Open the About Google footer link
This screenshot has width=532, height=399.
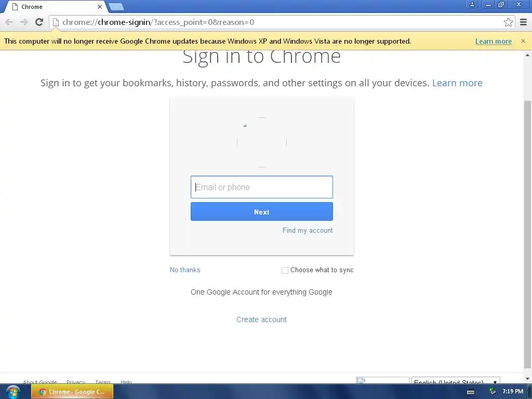[x=39, y=382]
